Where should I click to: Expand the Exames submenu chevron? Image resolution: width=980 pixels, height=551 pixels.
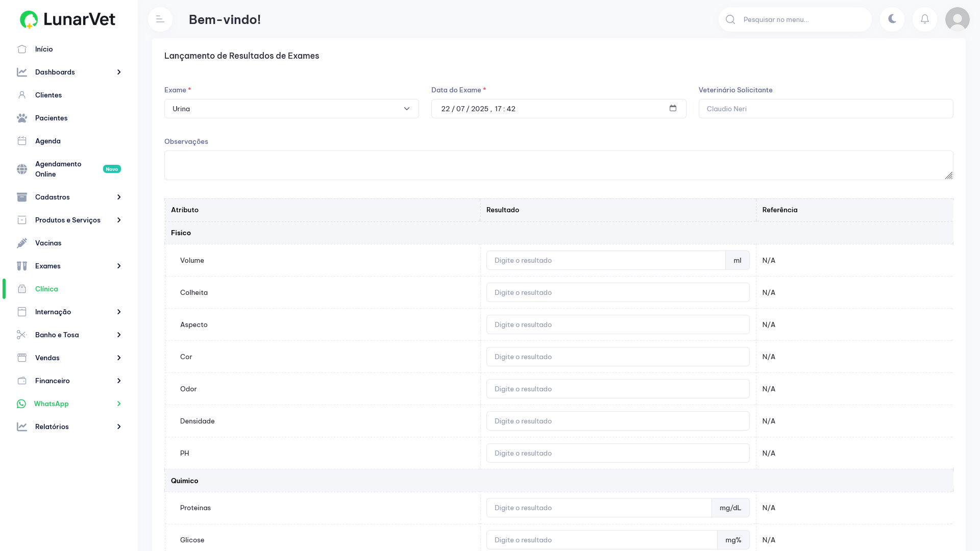click(119, 266)
